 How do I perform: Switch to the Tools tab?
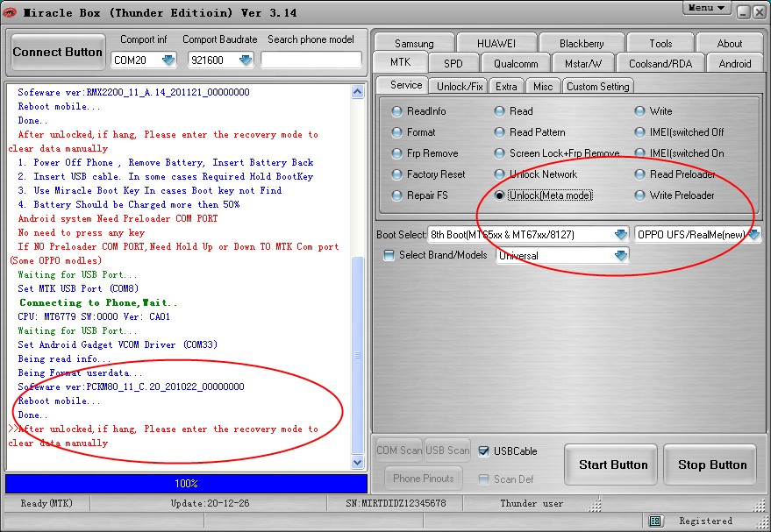tap(660, 43)
